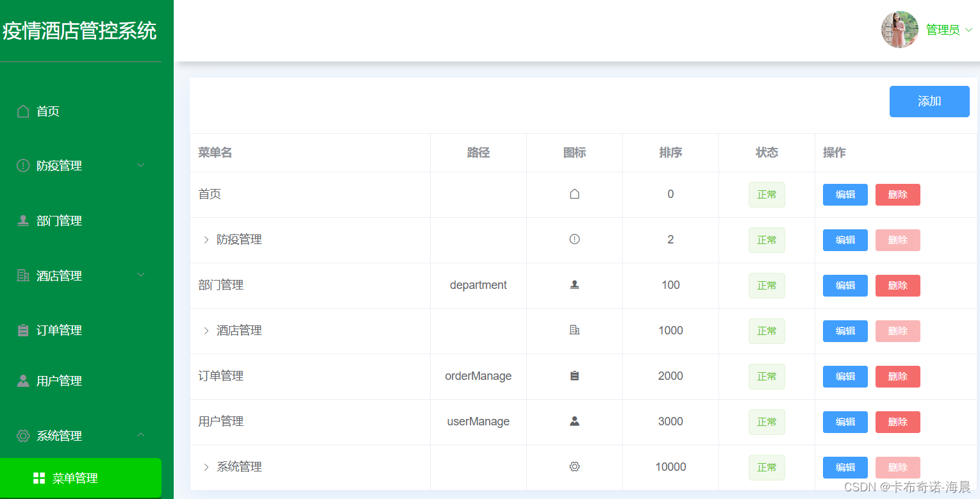Screen dimensions: 980x499
Task: Select the 首页 home icon in sidebar
Action: click(x=24, y=110)
